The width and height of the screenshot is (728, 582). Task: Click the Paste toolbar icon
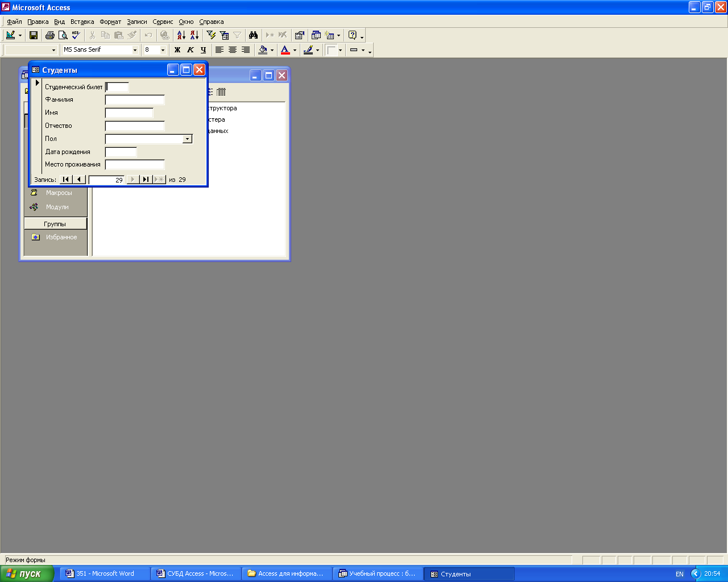118,35
